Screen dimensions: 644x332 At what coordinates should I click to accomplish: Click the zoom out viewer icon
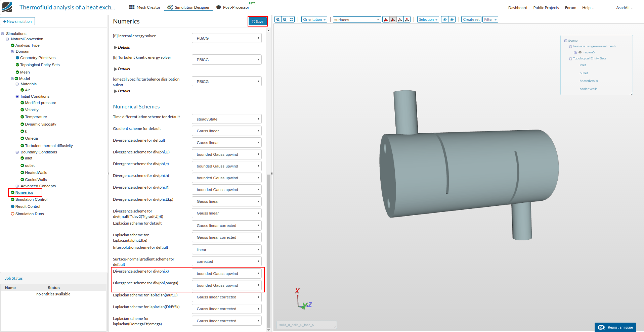tap(285, 19)
